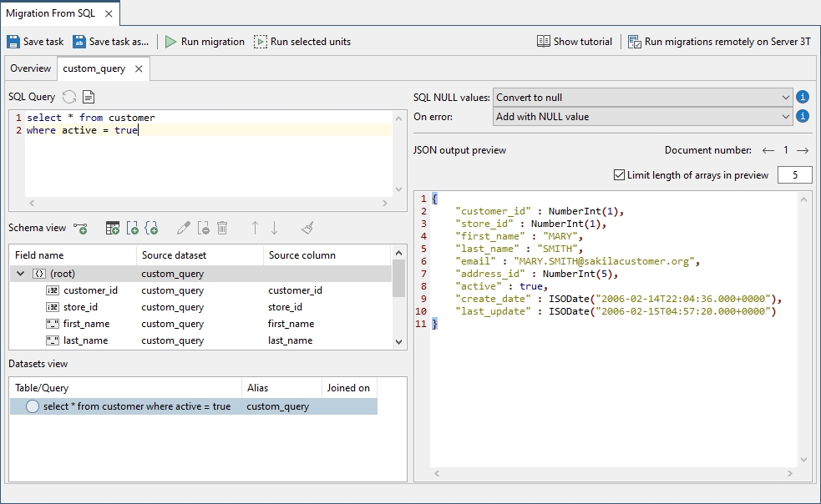Viewport: 821px width, 504px height.
Task: Click the Schema view vertical scrollbar thumb
Action: click(x=398, y=279)
